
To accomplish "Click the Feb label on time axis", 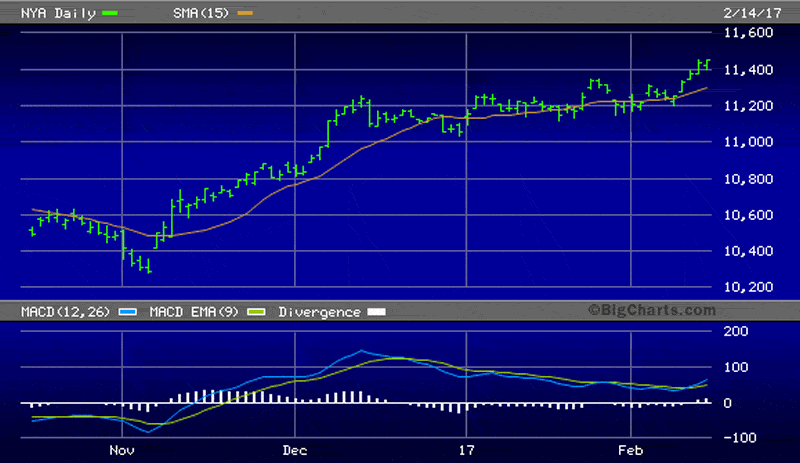I will (x=630, y=450).
